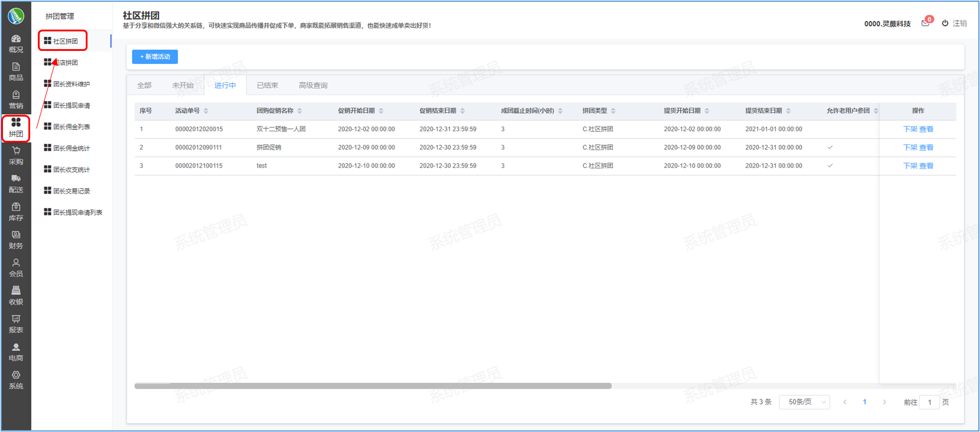Open the 会员 members module

16,267
